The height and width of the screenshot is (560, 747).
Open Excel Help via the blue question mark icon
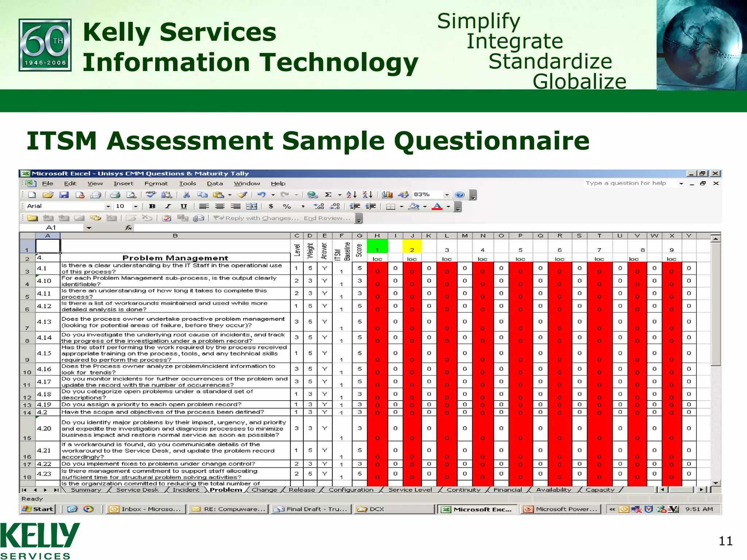coord(460,195)
